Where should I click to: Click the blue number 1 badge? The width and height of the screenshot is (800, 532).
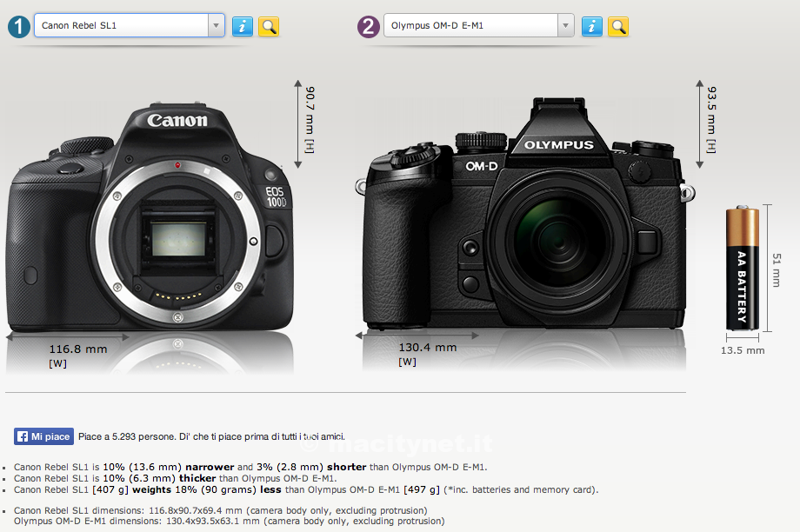click(x=19, y=27)
